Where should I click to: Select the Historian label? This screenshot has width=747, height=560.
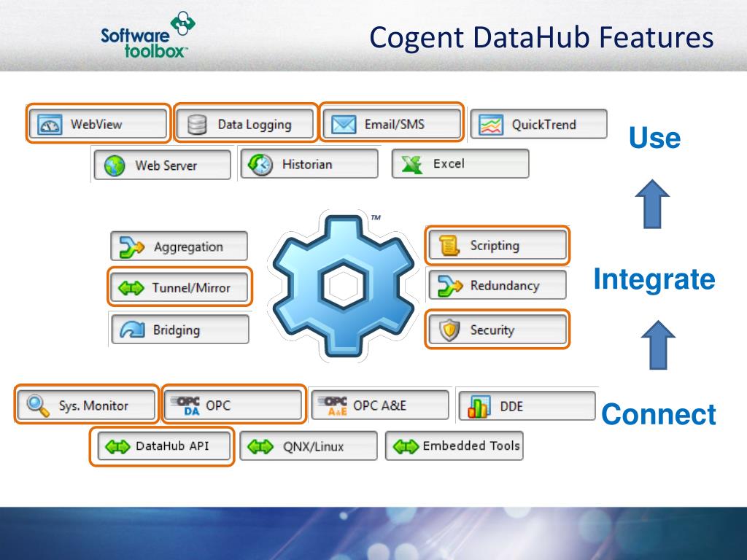pos(307,164)
